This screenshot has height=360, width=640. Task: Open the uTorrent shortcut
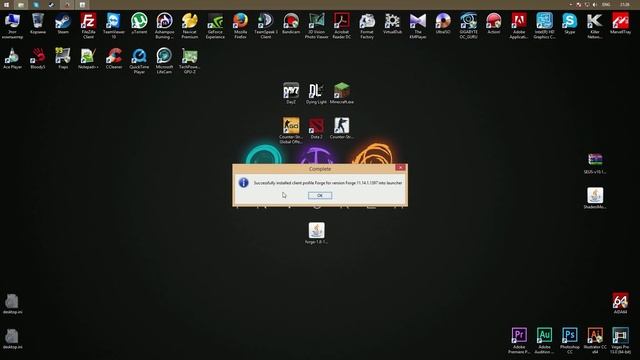[139, 23]
